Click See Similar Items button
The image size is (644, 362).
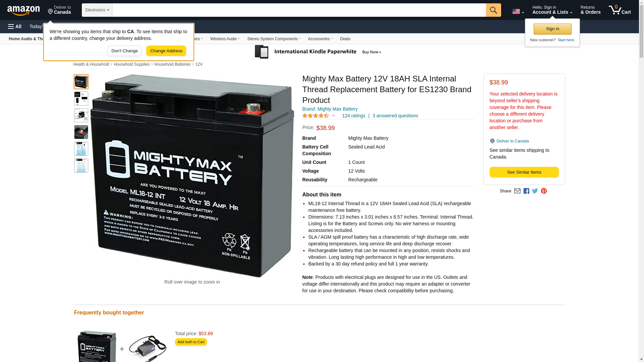coord(524,172)
